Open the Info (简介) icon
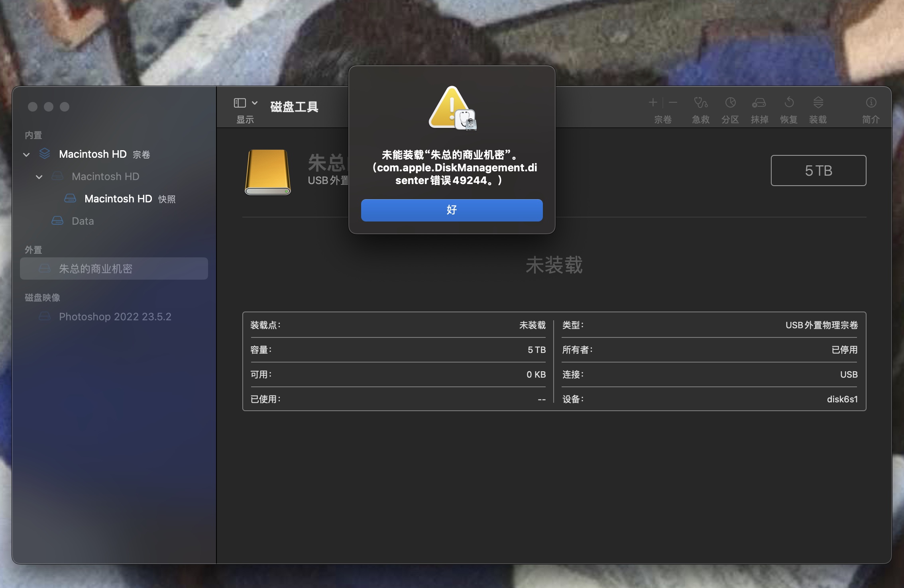 (871, 103)
